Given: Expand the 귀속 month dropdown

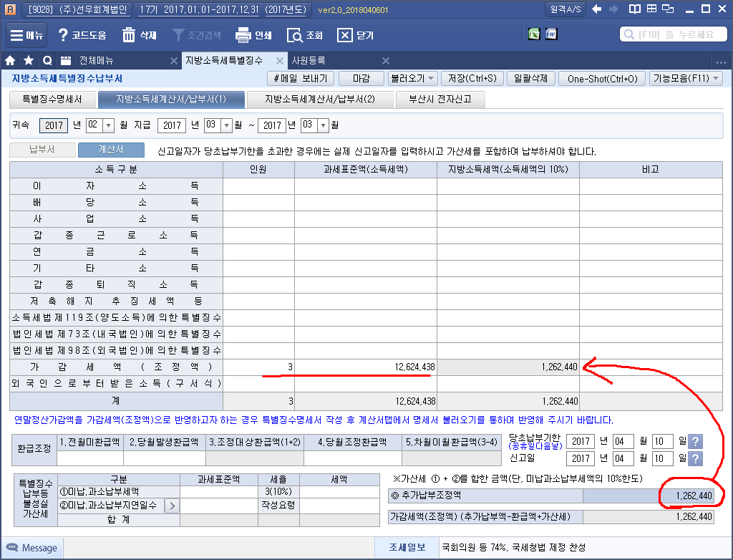Looking at the screenshot, I should [x=109, y=125].
